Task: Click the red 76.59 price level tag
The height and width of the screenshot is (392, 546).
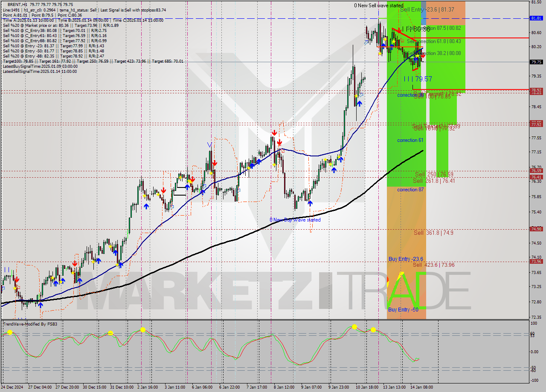Action: pos(536,171)
